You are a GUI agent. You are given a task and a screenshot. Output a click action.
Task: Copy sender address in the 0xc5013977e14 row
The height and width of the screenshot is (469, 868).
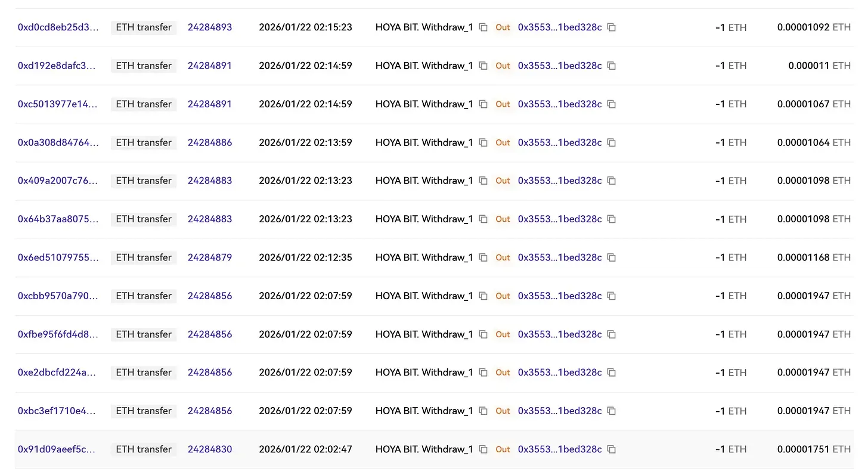coord(483,104)
